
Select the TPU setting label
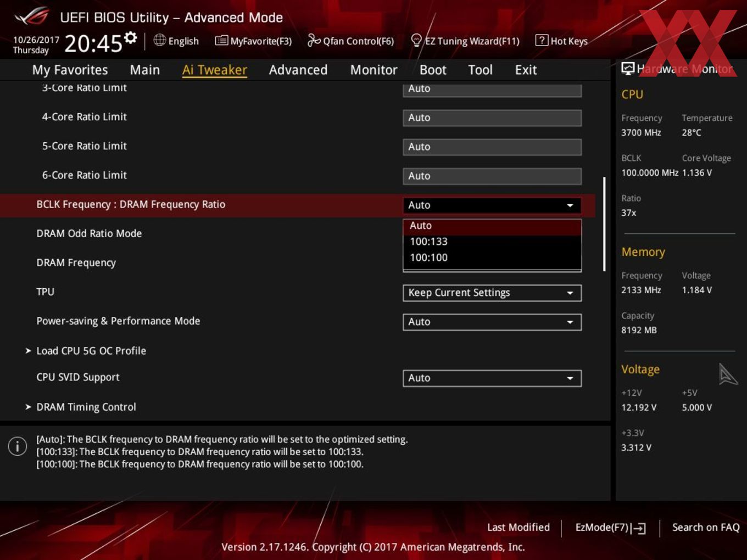(45, 292)
